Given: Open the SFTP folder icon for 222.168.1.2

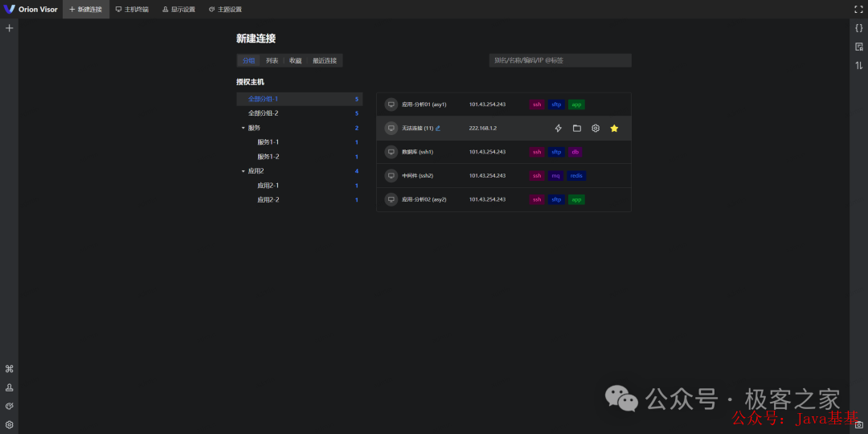Looking at the screenshot, I should 577,129.
